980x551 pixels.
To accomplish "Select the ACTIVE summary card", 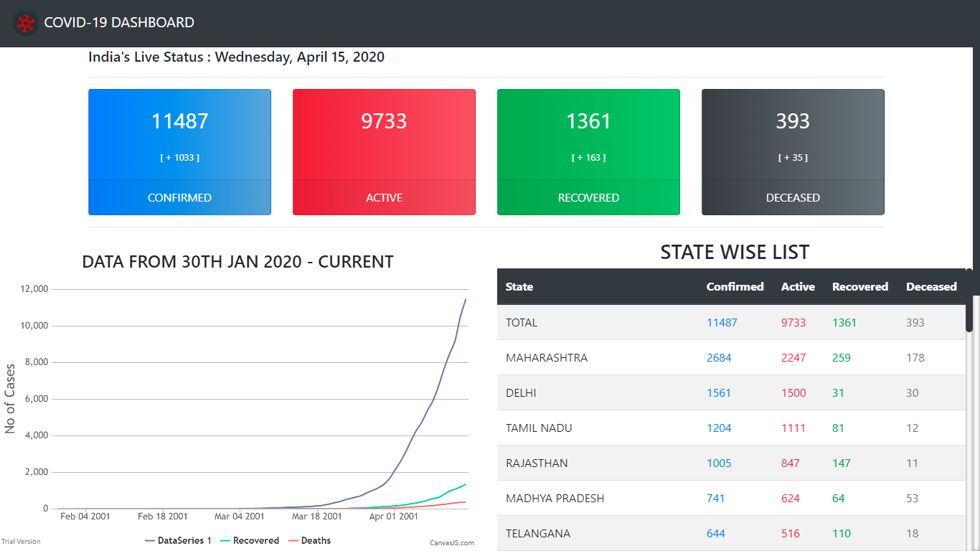I will tap(384, 152).
